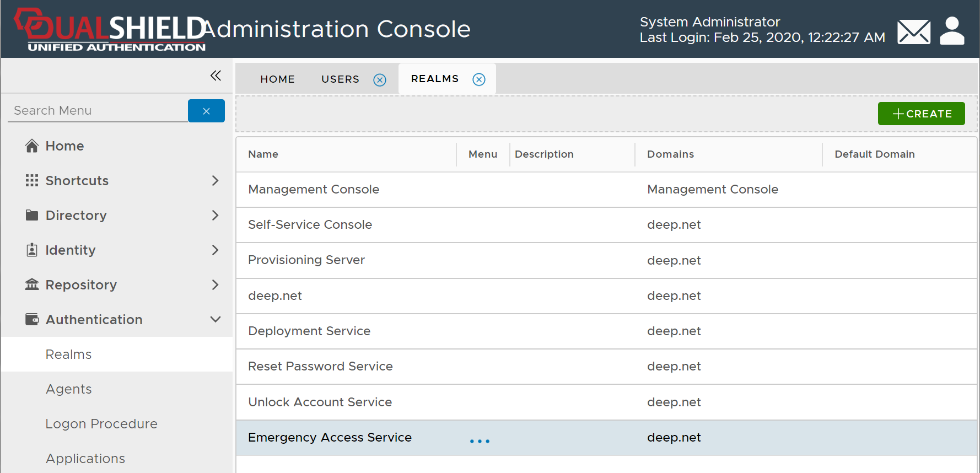Image resolution: width=980 pixels, height=473 pixels.
Task: Expand the Directory menu
Action: click(215, 216)
